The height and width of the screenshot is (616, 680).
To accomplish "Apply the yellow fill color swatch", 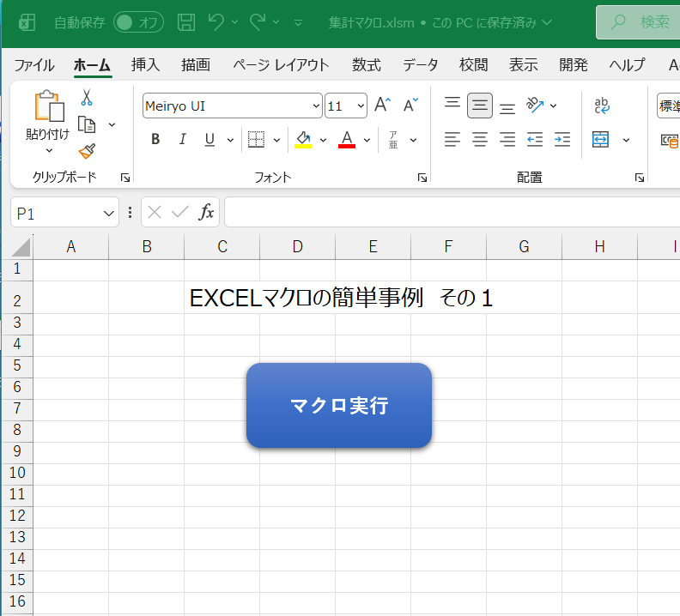I will click(302, 140).
